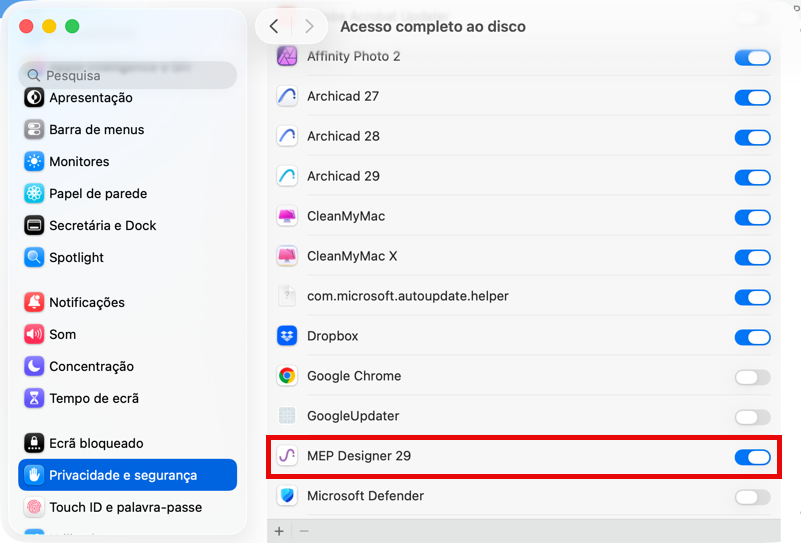This screenshot has width=801, height=543.
Task: Click the CleanMyMac app icon
Action: coord(287,216)
